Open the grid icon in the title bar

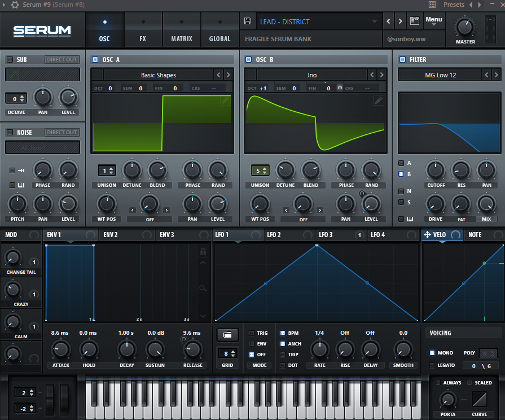pos(432,5)
